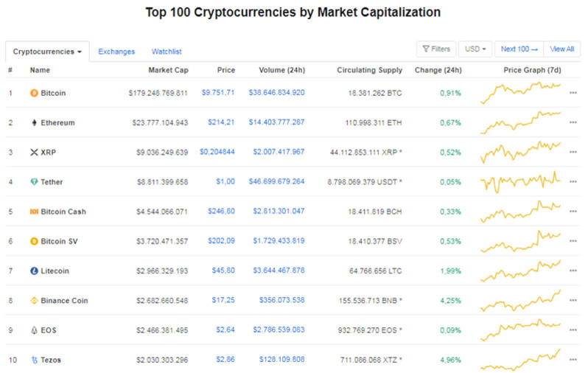Click the Bitcoin coin logo icon
Viewport: 588px width, 373px height.
coord(34,93)
